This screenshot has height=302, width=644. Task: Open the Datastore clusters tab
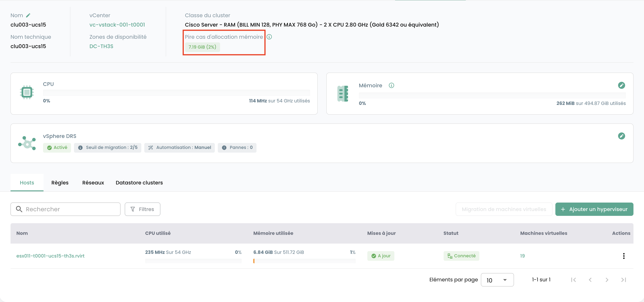click(x=139, y=183)
